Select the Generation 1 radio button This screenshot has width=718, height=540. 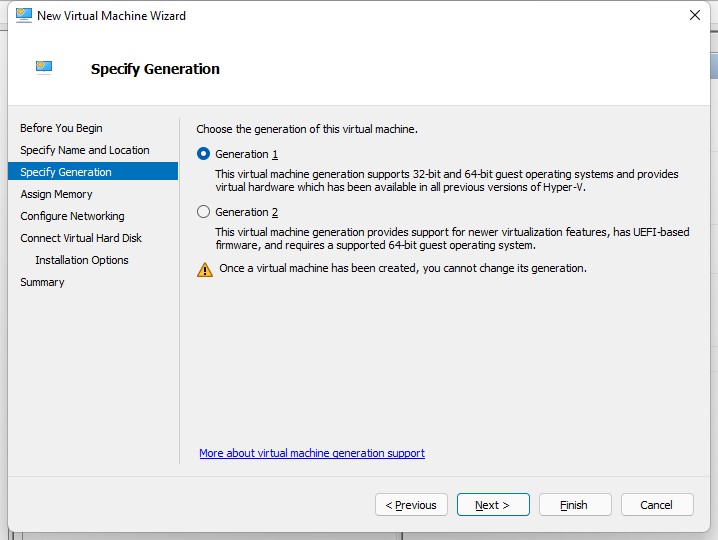click(203, 153)
